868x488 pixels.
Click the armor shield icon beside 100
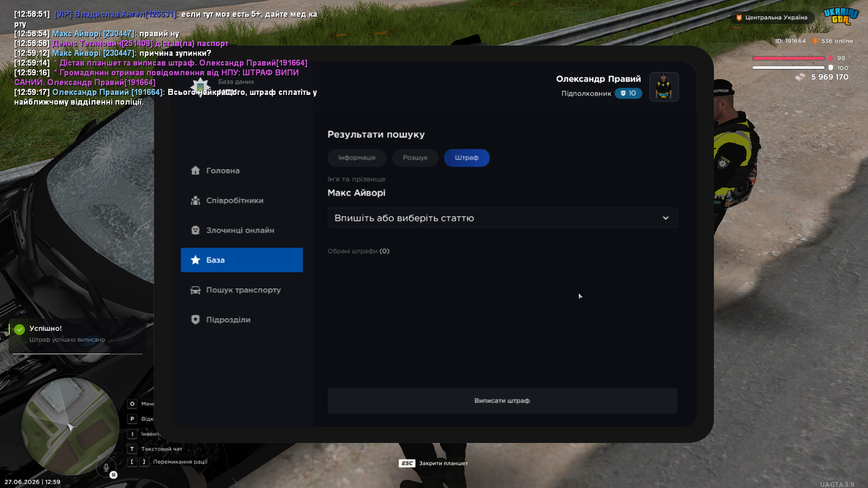(831, 68)
